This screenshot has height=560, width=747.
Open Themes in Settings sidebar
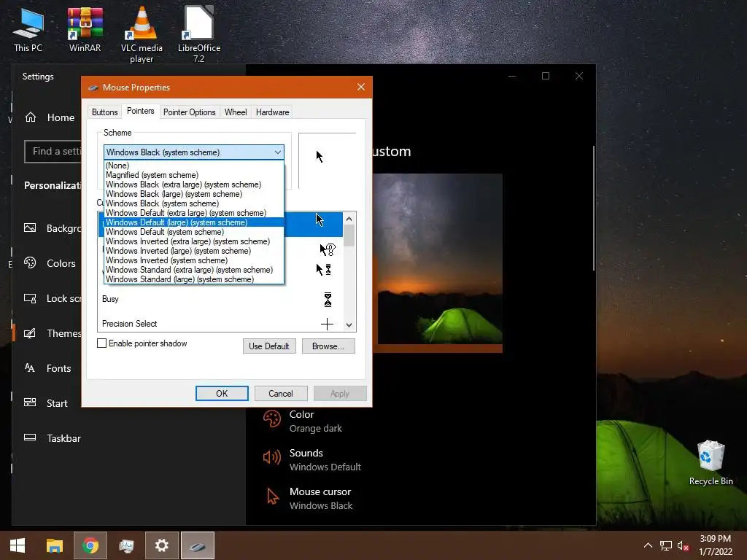coord(53,333)
